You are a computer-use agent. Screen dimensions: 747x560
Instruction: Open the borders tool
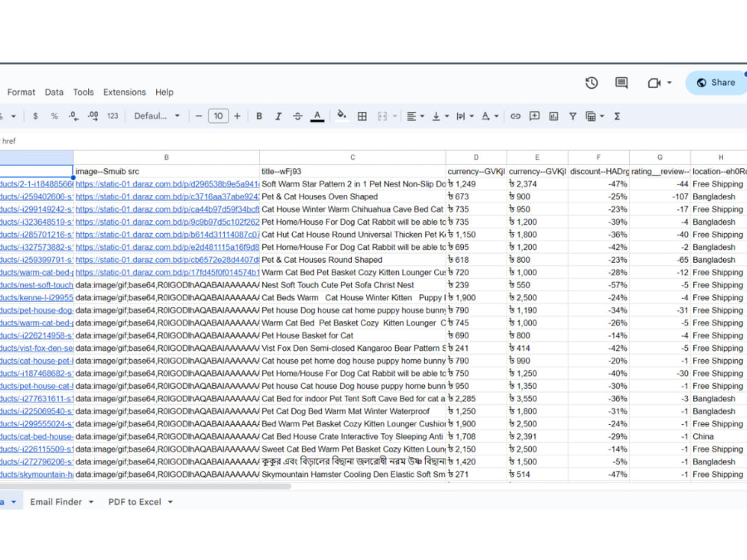click(x=362, y=116)
